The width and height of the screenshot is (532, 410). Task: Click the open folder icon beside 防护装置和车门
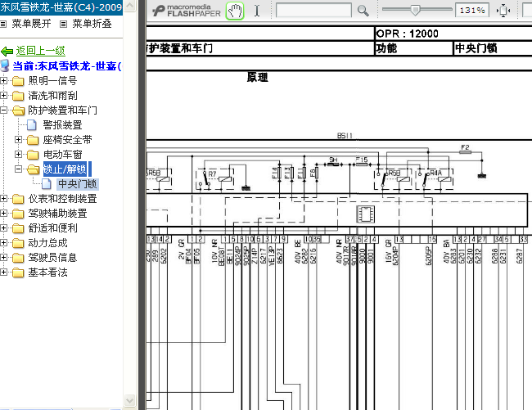[18, 110]
